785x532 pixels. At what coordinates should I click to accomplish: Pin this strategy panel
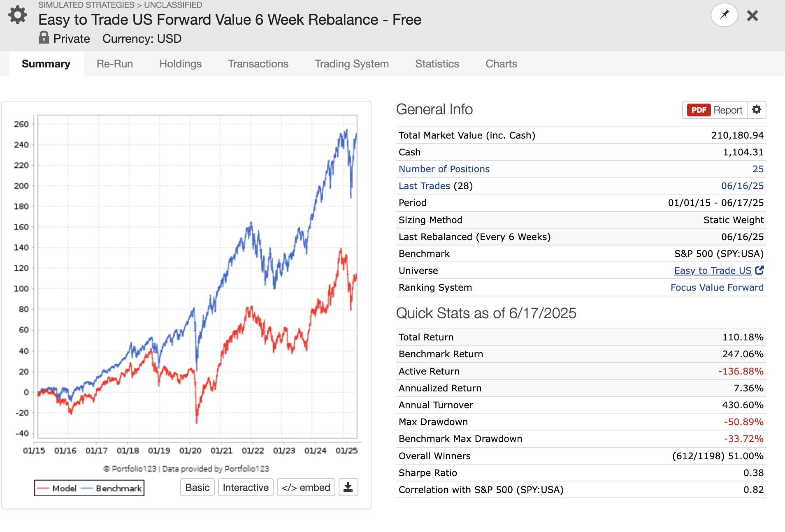[x=724, y=15]
